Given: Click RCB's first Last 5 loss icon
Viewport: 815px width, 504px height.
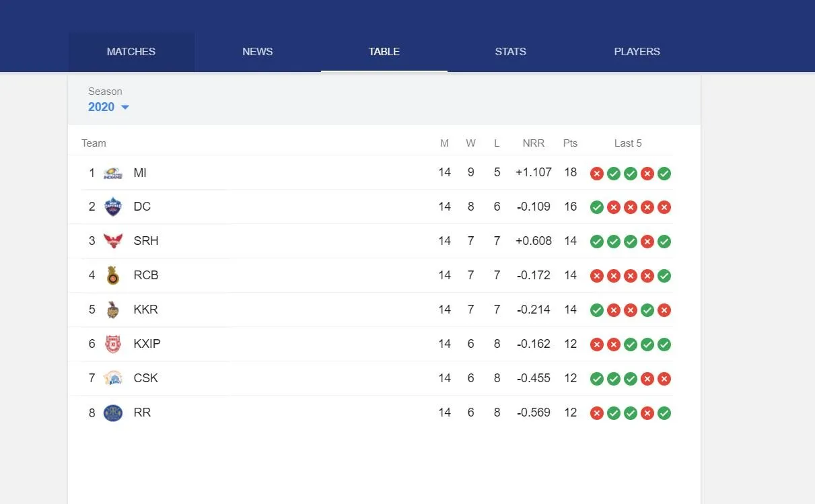Looking at the screenshot, I should coord(597,276).
